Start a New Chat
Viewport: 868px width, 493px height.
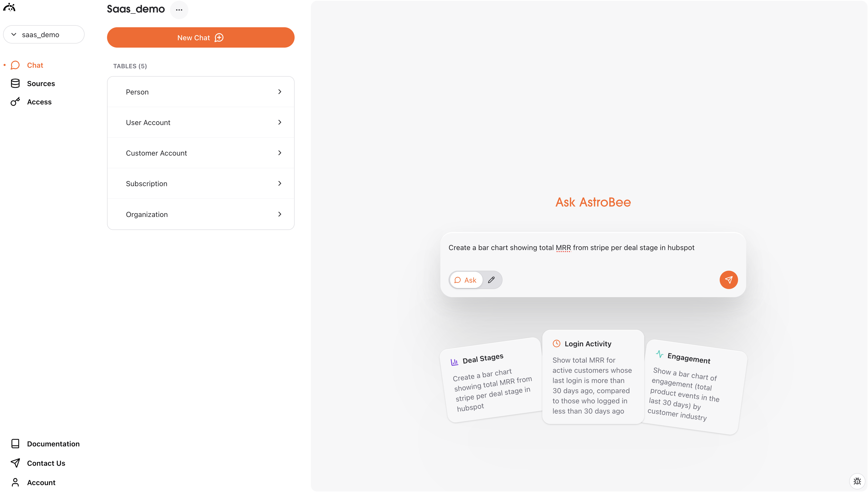(x=201, y=37)
